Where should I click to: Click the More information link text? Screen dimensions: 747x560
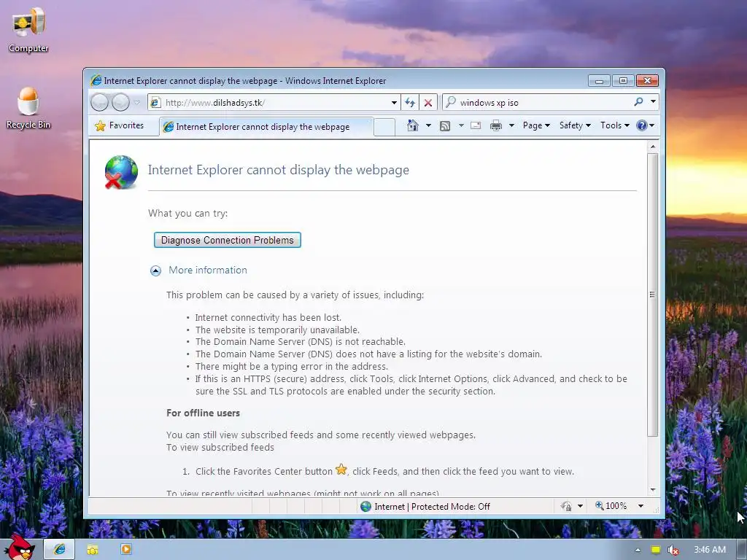[x=208, y=270]
